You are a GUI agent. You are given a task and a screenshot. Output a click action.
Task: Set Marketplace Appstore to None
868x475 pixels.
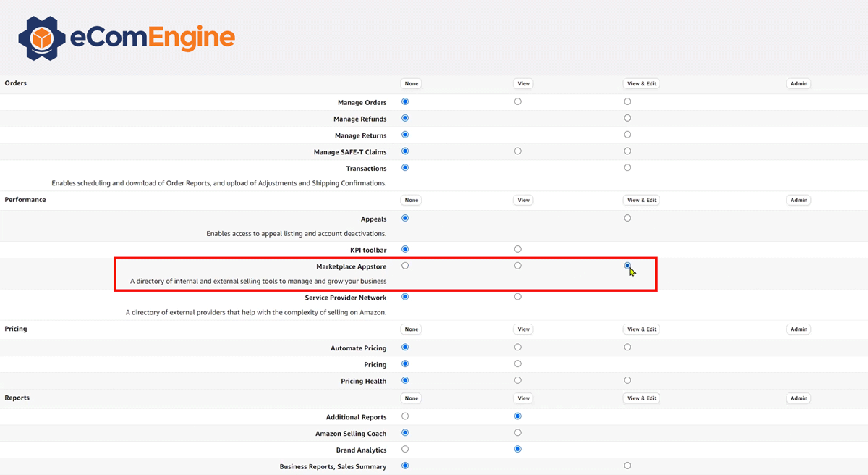tap(405, 266)
